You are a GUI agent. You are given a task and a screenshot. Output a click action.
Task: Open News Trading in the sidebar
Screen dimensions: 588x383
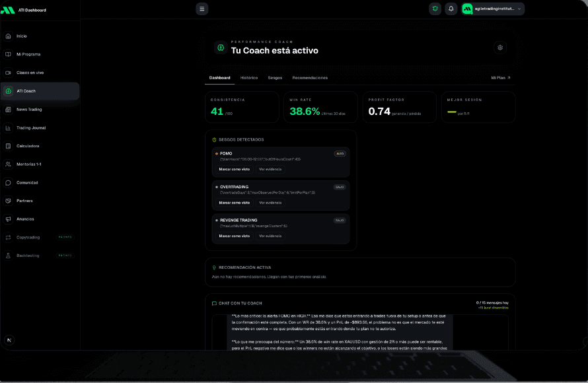point(40,110)
